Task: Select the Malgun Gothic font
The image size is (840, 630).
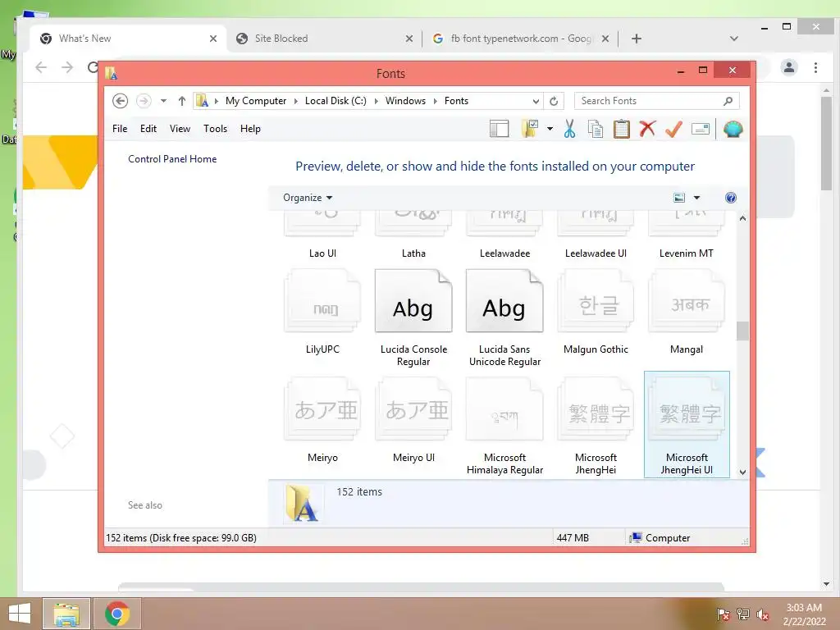Action: 596,312
